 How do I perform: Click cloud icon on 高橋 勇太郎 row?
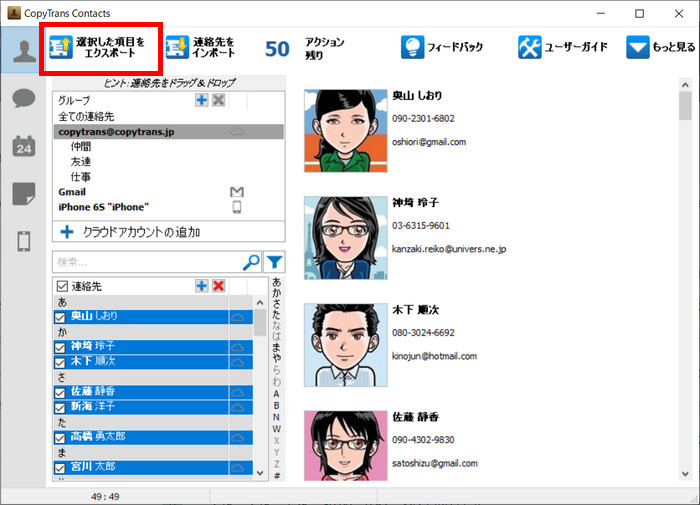tap(237, 438)
